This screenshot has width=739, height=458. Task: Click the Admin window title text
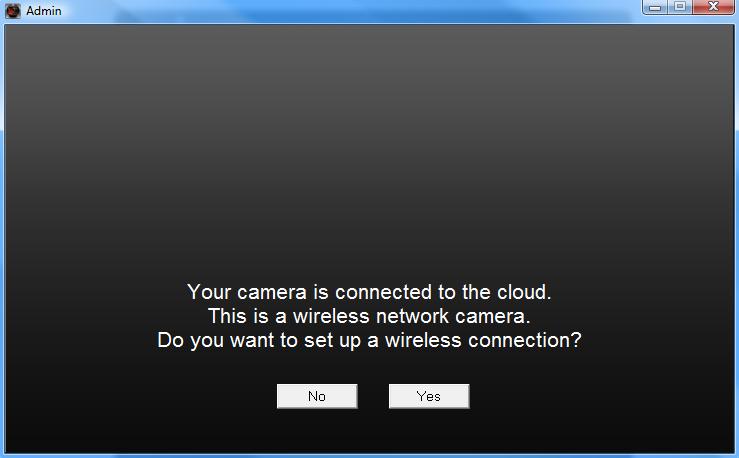click(44, 11)
